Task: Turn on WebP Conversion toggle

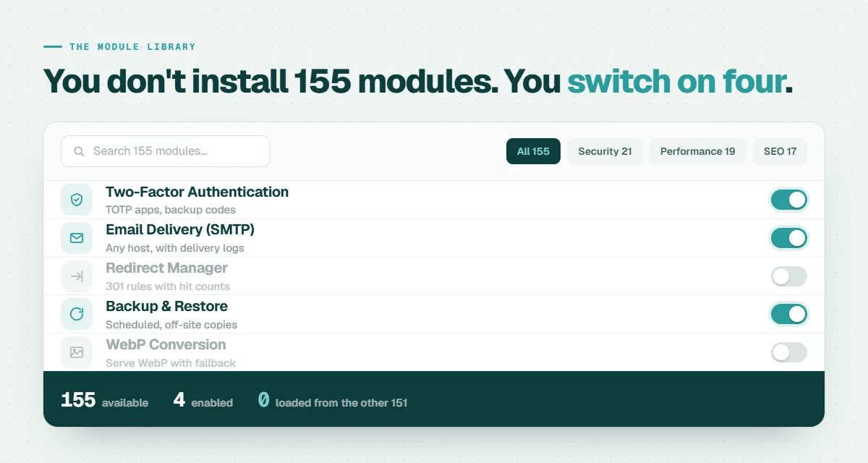Action: (x=788, y=352)
